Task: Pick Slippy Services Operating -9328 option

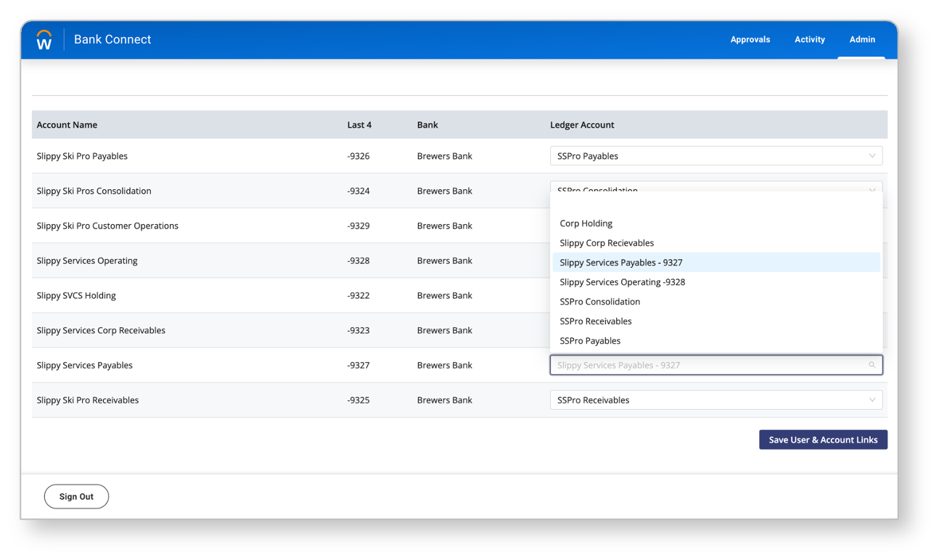Action: (x=716, y=282)
